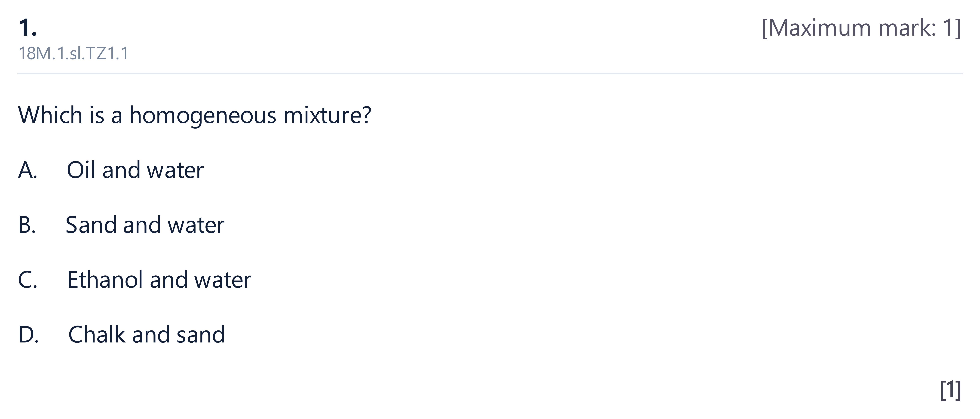Image resolution: width=980 pixels, height=419 pixels.
Task: Click the question number 1. heading
Action: pyautogui.click(x=28, y=28)
